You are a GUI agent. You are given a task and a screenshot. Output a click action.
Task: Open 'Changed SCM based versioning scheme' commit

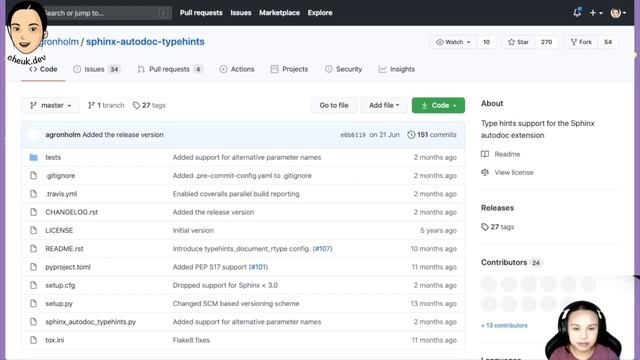(x=236, y=304)
